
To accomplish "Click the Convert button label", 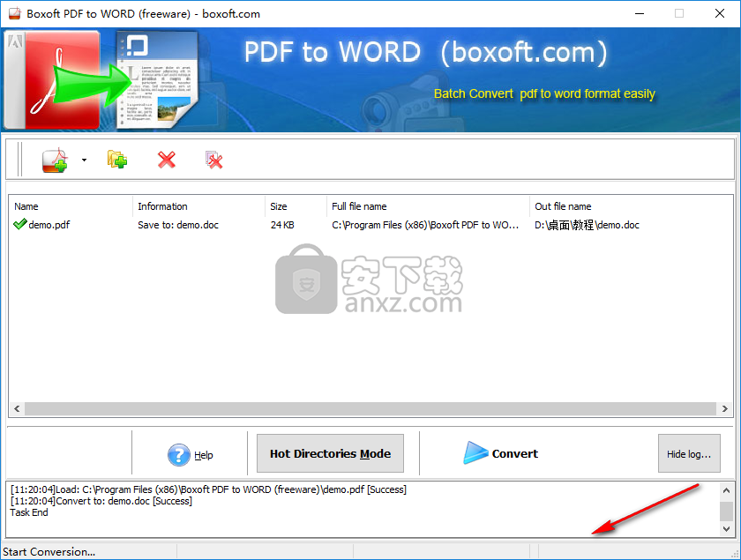I will tap(514, 453).
